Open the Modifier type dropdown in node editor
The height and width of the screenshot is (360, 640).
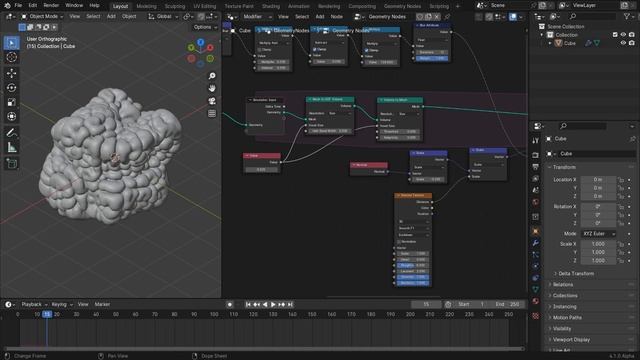(257, 17)
